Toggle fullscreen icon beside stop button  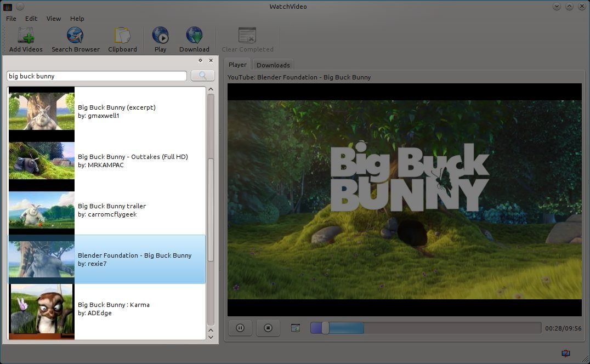(296, 328)
